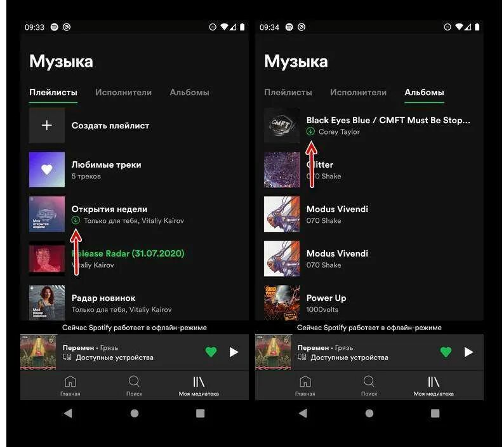Tap Spotify status bar icon on left phone
Screen dimensions: 504x447
tap(55, 27)
